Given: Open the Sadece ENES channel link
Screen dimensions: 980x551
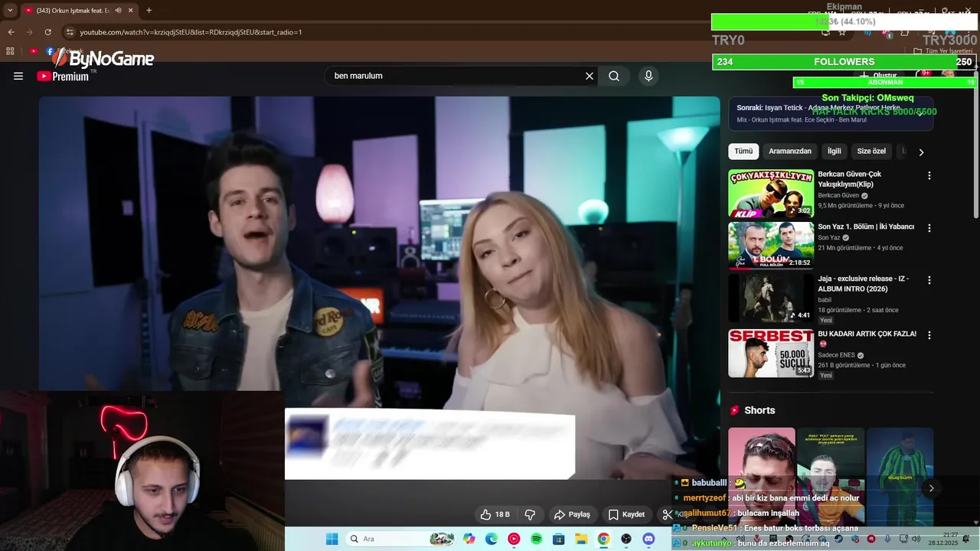Looking at the screenshot, I should (836, 355).
